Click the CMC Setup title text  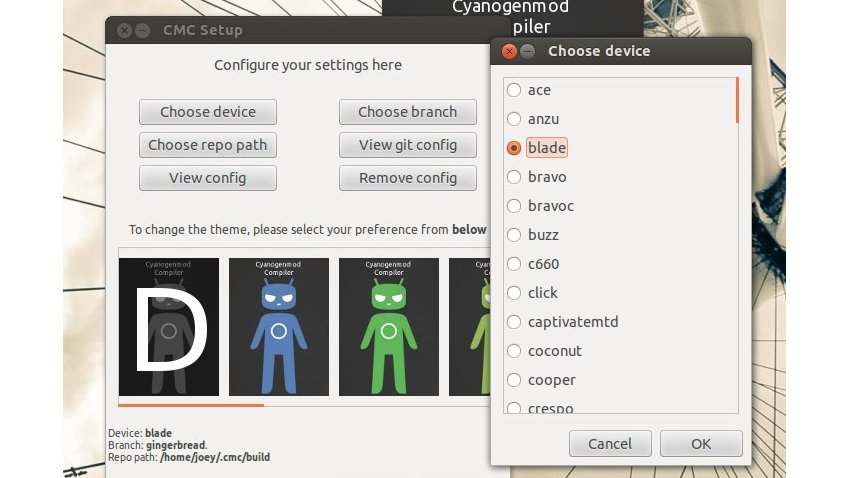pos(203,30)
